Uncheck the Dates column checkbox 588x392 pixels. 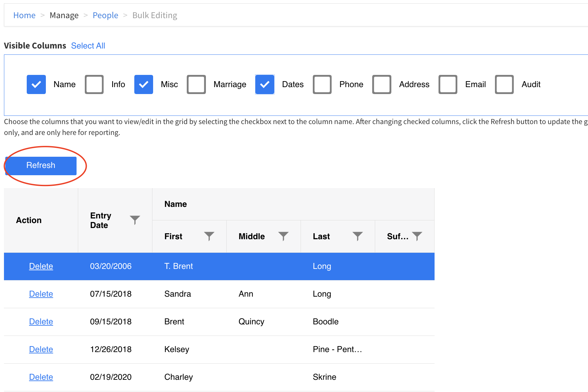[x=265, y=84]
